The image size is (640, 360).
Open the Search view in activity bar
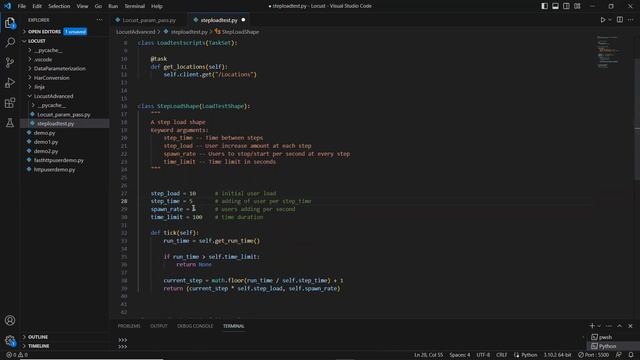tap(10, 42)
